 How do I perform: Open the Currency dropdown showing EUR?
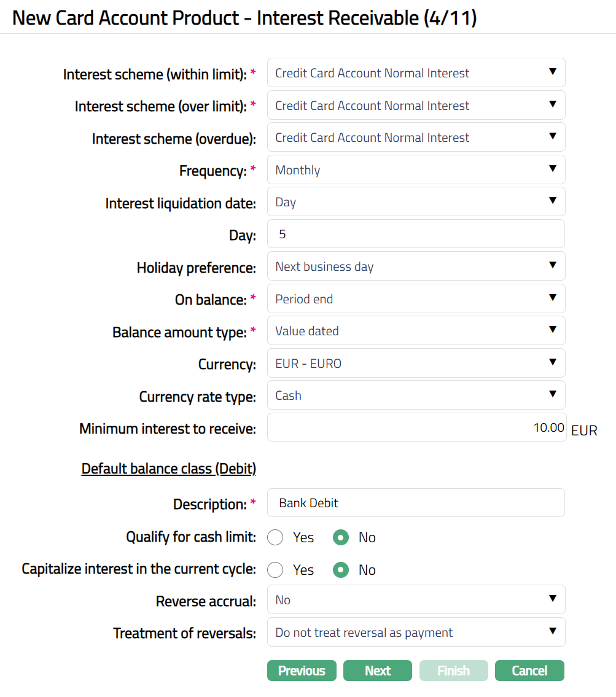[416, 364]
